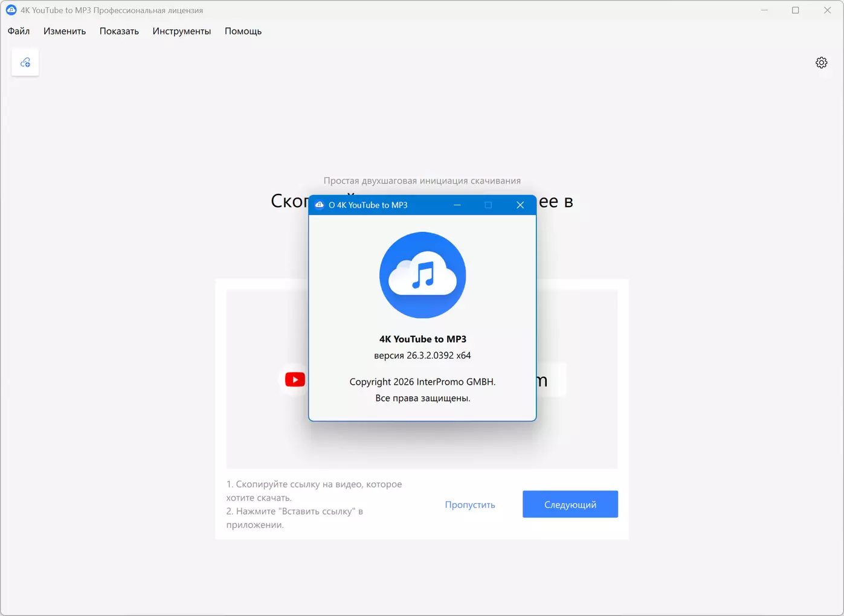Minimize the About dialog window
The image size is (844, 616).
click(x=457, y=205)
